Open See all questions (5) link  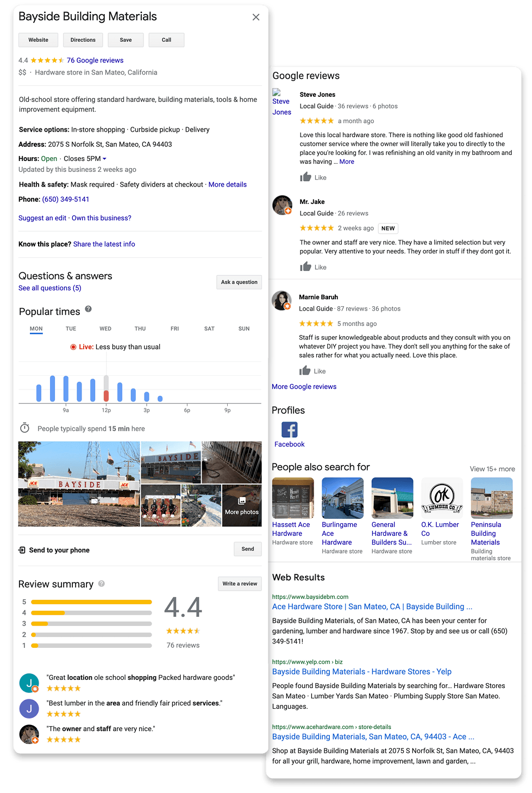(50, 288)
